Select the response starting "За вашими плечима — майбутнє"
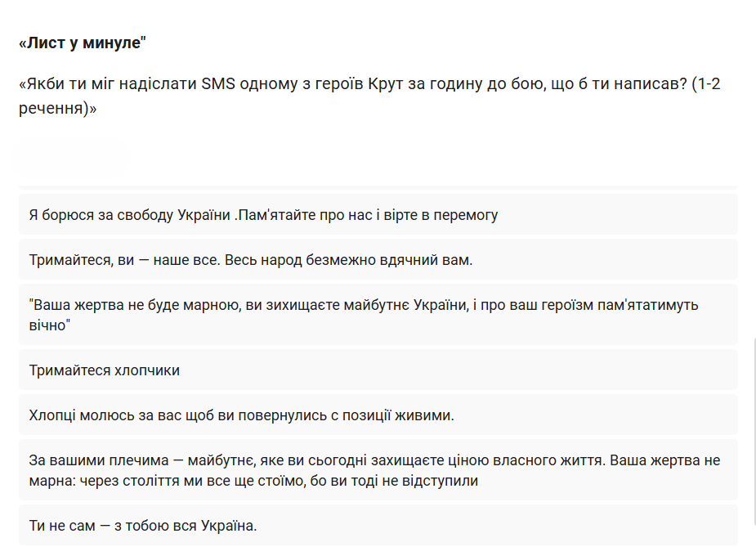756x547 pixels. (378, 470)
